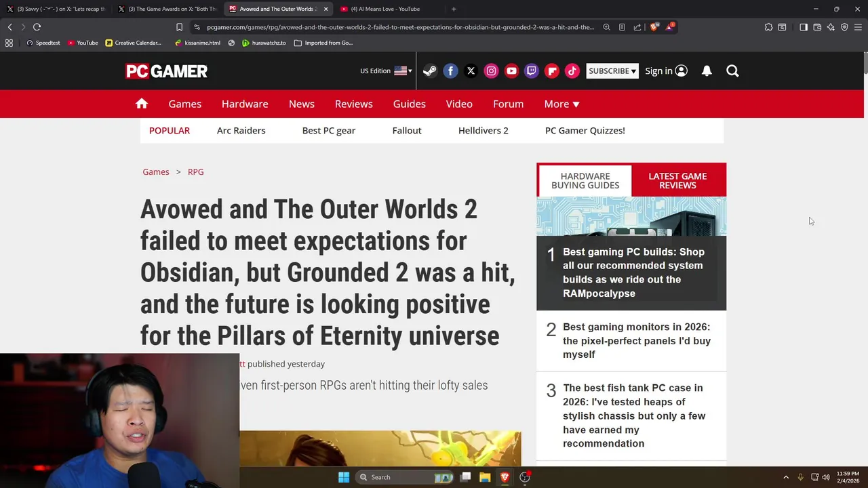This screenshot has width=868, height=488.
Task: Open popular topic Fallout
Action: [x=407, y=130]
